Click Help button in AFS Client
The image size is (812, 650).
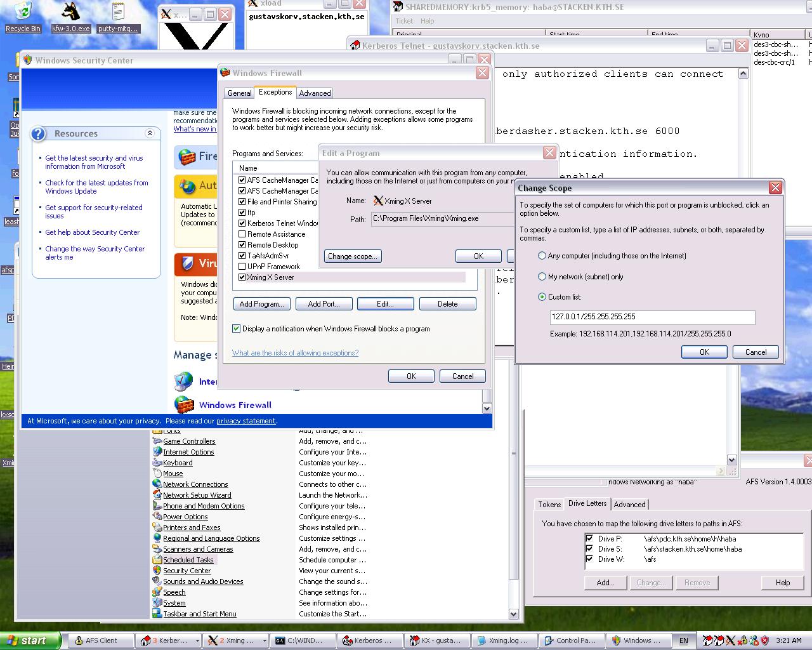[x=783, y=583]
